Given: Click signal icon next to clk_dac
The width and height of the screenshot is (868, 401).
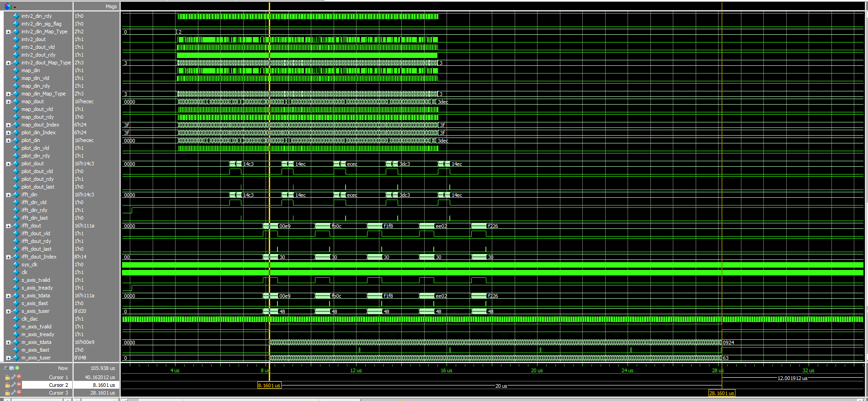Looking at the screenshot, I should click(16, 319).
